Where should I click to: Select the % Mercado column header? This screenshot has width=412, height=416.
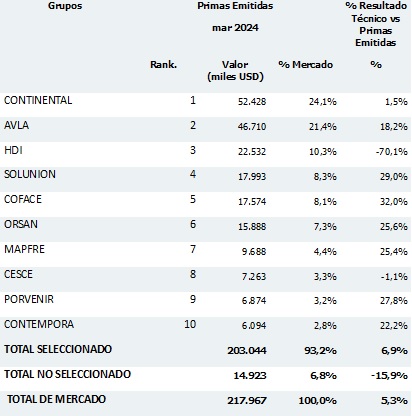tap(306, 64)
